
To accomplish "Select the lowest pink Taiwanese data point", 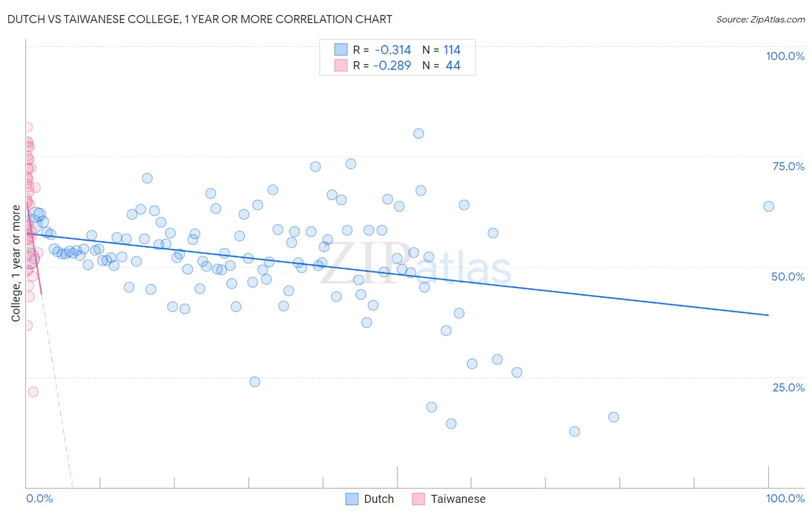I will click(x=33, y=391).
